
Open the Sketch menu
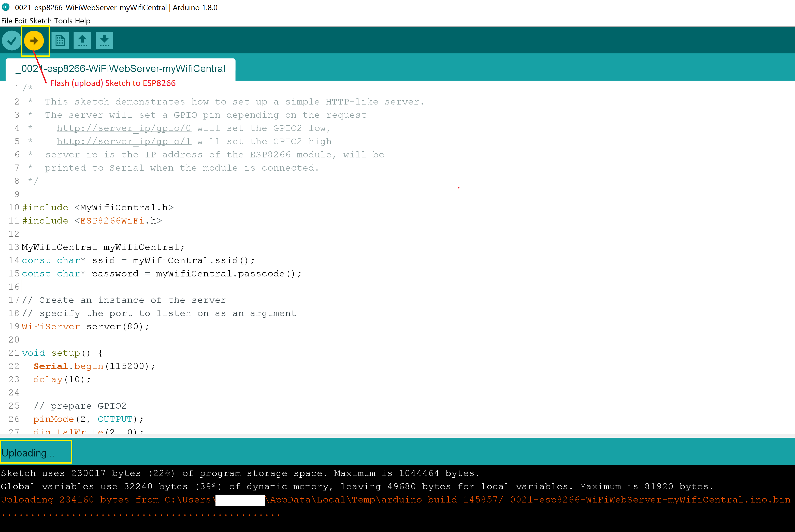(x=40, y=21)
